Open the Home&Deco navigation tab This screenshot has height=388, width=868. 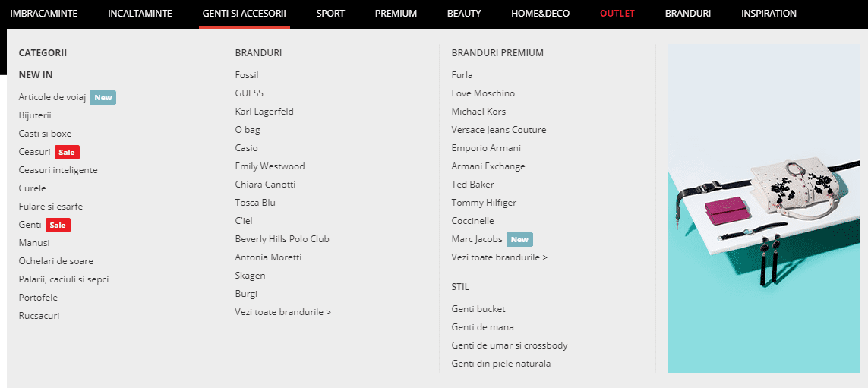540,14
